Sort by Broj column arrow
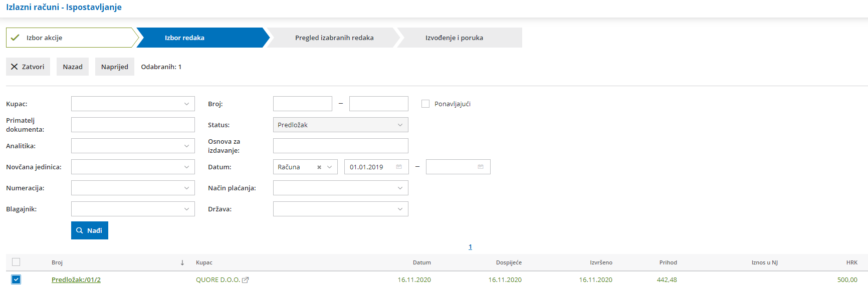Viewport: 868px width, 288px height. (x=182, y=262)
